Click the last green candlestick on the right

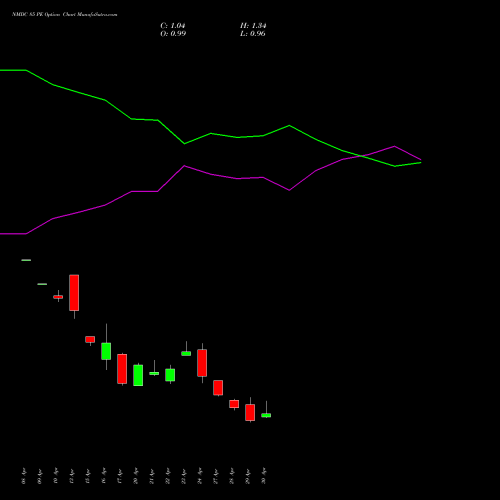pos(266,415)
